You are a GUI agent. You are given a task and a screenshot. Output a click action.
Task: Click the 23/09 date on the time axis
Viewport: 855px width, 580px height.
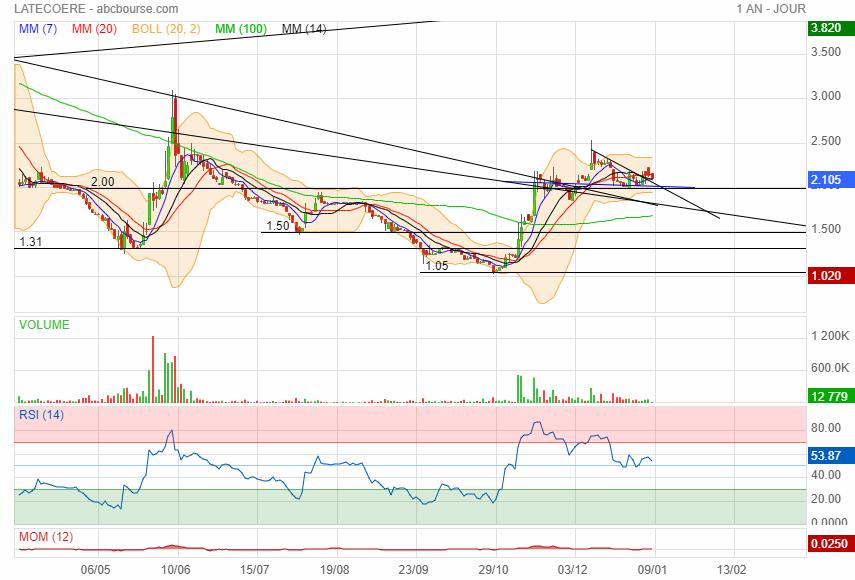pyautogui.click(x=413, y=570)
